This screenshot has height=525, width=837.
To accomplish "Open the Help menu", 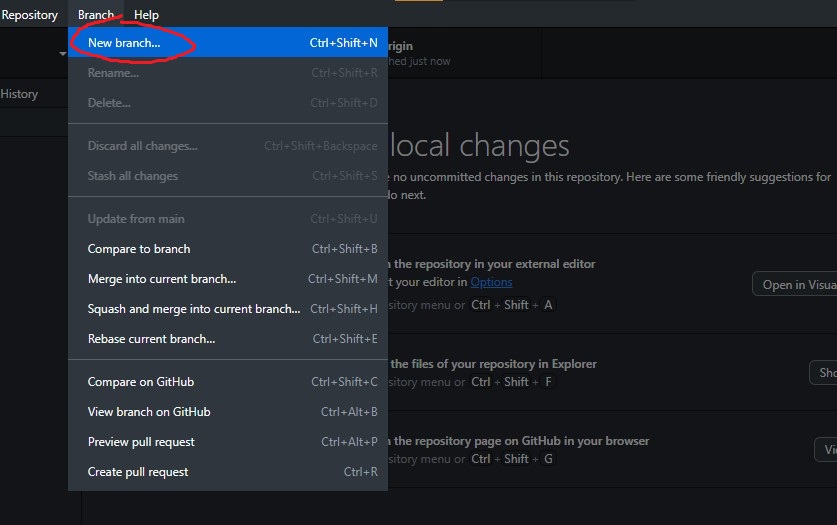I will [x=146, y=15].
